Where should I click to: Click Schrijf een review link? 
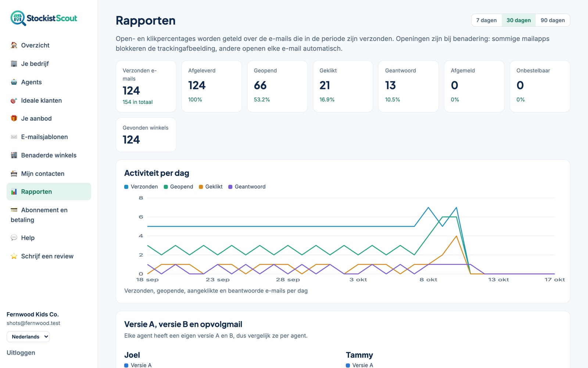coord(49,256)
